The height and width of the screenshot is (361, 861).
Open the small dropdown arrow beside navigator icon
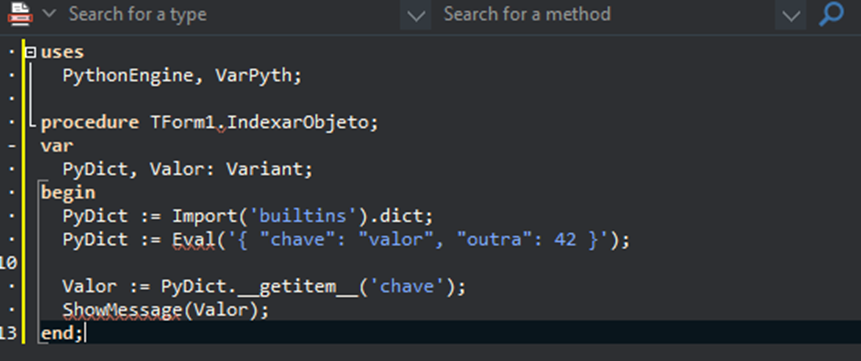(x=49, y=13)
